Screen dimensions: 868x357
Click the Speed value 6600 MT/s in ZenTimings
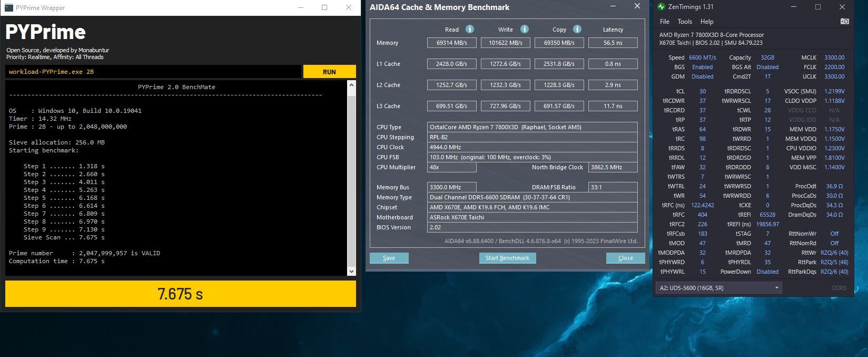(703, 57)
